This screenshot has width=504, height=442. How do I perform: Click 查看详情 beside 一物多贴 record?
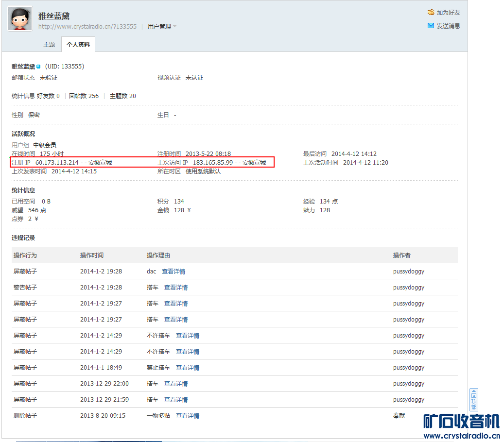pyautogui.click(x=188, y=415)
